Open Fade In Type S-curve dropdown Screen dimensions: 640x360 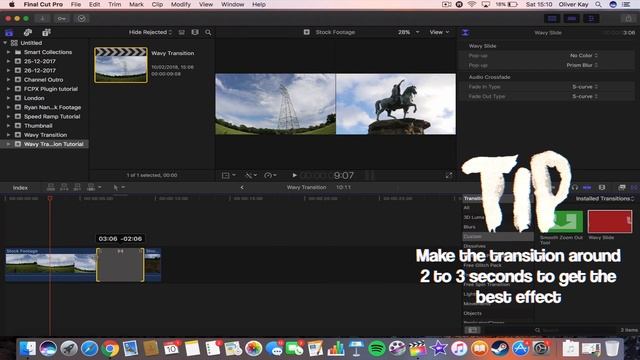[585, 87]
